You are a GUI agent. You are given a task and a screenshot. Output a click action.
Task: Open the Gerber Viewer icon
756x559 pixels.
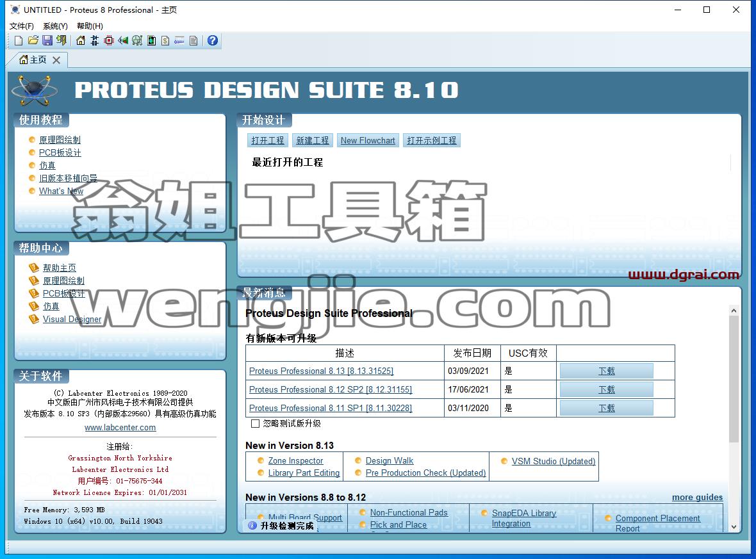pyautogui.click(x=137, y=40)
